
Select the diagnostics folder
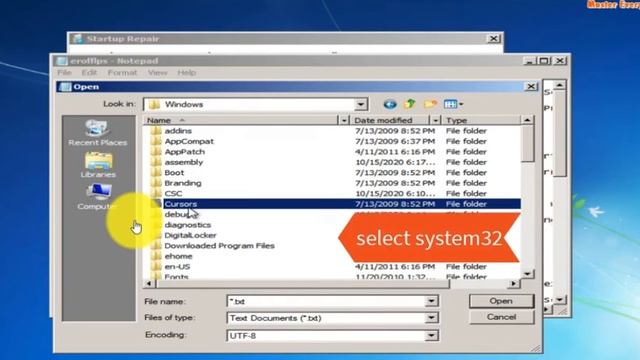click(187, 225)
